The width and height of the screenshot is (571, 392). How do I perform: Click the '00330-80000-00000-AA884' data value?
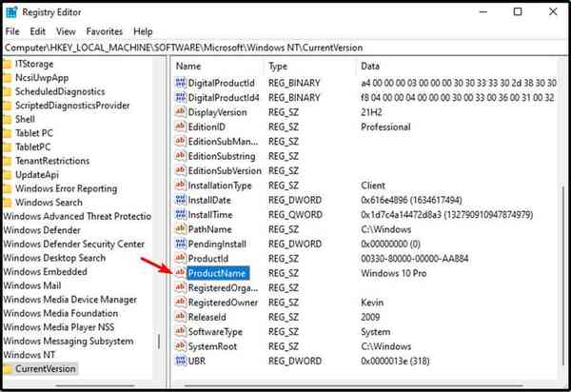tap(414, 259)
